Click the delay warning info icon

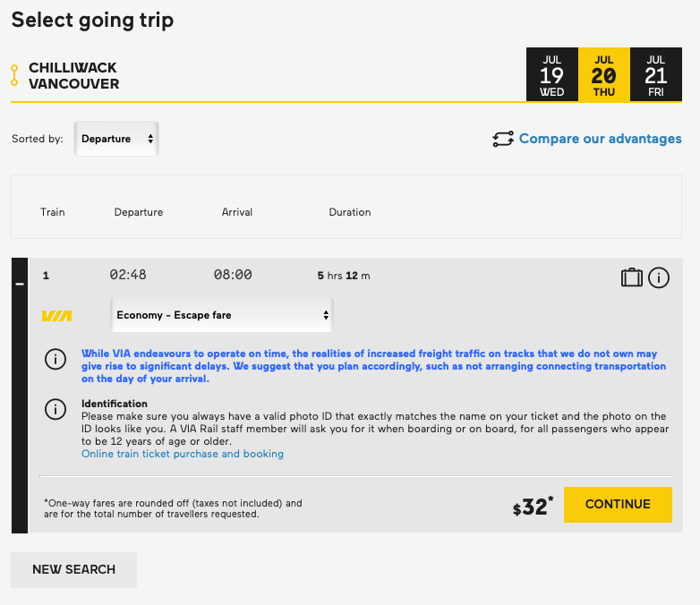[55, 360]
